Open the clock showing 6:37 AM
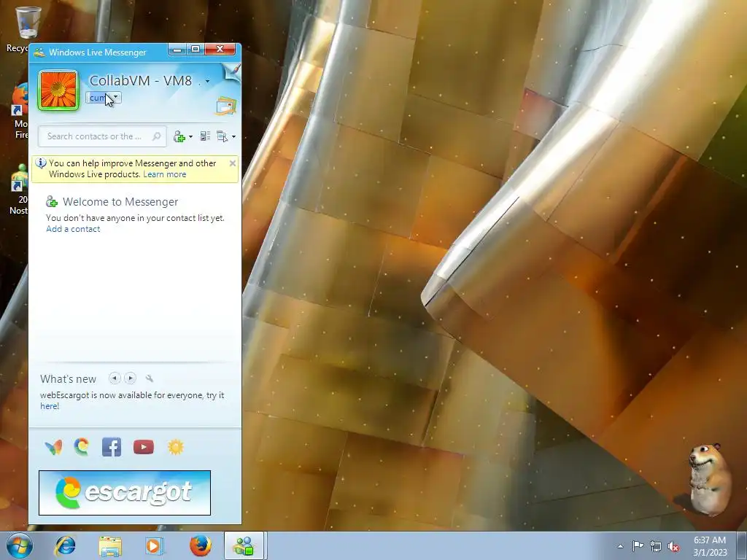The width and height of the screenshot is (747, 560). (710, 545)
